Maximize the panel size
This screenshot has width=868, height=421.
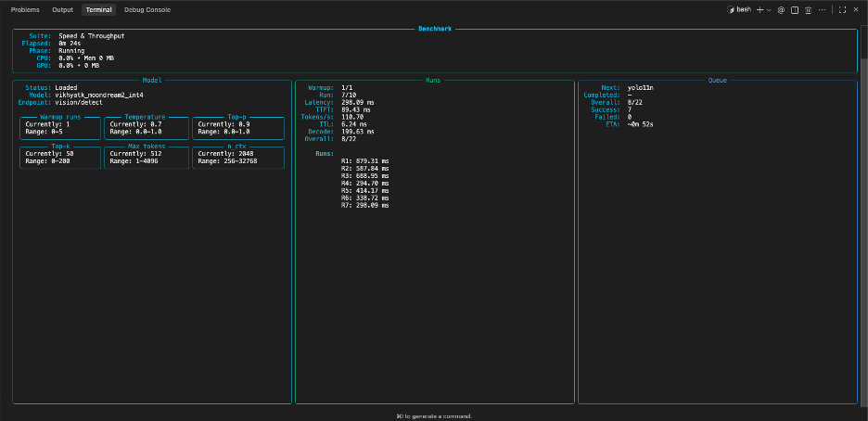point(842,9)
